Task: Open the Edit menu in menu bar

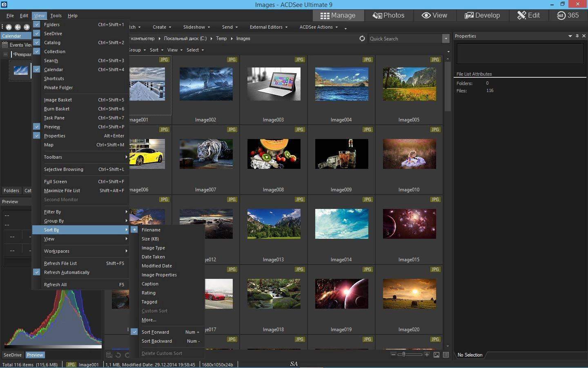Action: (24, 16)
